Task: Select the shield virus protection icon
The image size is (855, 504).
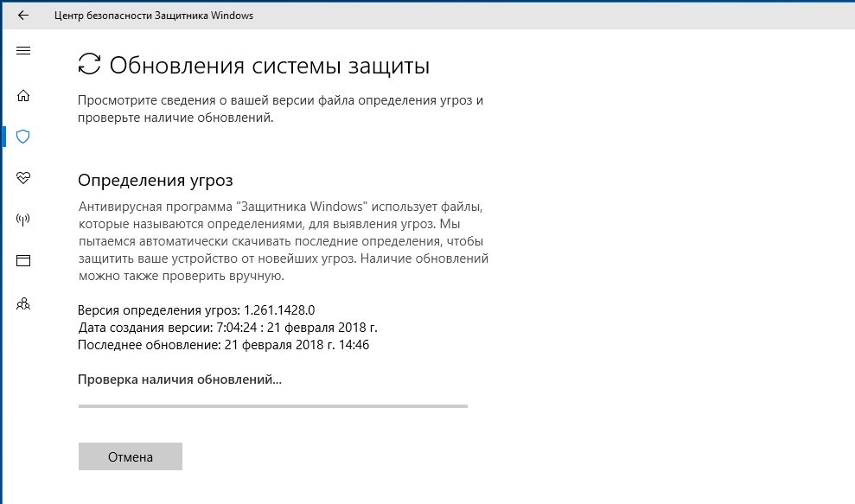Action: [x=22, y=137]
